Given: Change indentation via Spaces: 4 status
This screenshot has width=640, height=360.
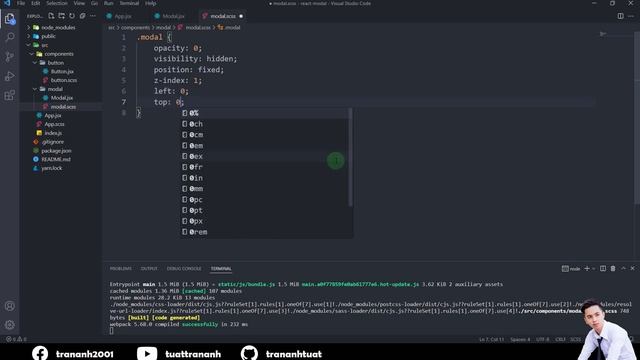Looking at the screenshot, I should [520, 339].
